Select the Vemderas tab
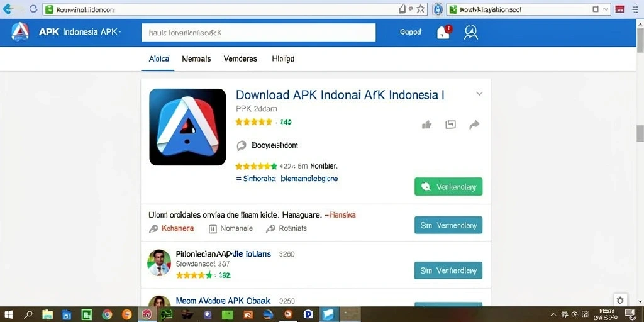 [240, 58]
